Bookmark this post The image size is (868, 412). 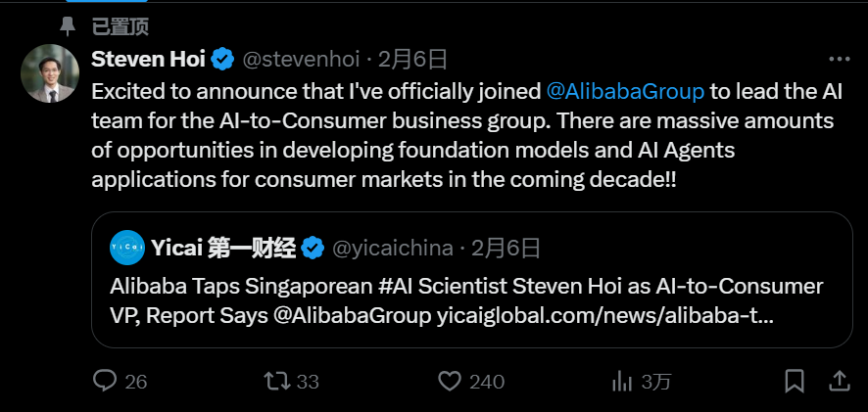click(795, 381)
